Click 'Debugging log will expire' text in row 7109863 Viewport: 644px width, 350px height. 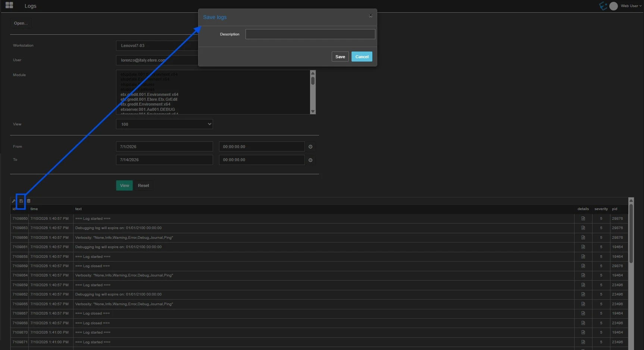118,228
